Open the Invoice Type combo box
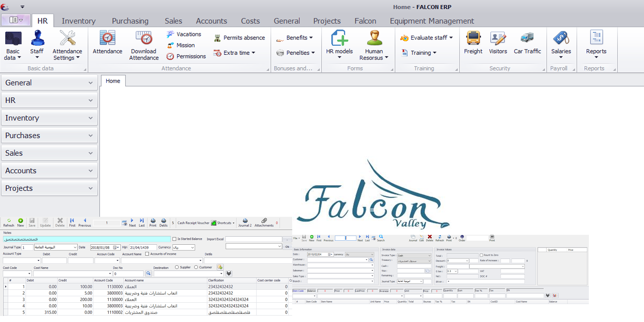 414,256
